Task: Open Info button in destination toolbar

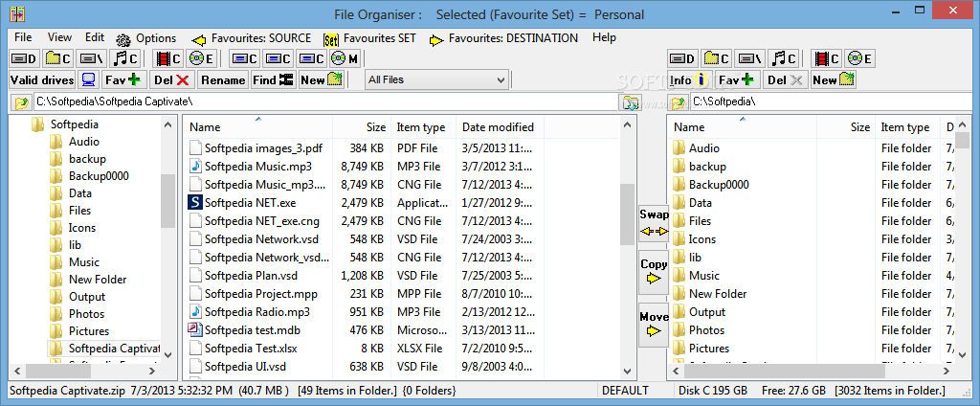Action: click(x=688, y=79)
